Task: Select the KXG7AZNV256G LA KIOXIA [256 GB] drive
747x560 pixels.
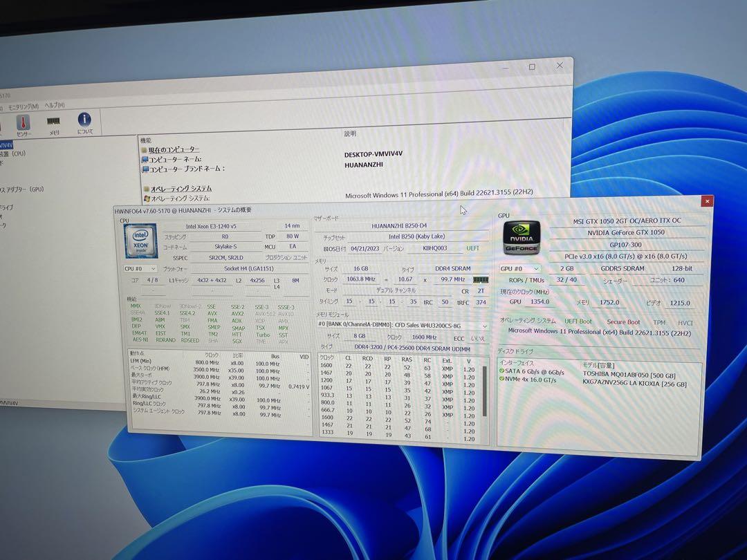Action: coord(634,383)
